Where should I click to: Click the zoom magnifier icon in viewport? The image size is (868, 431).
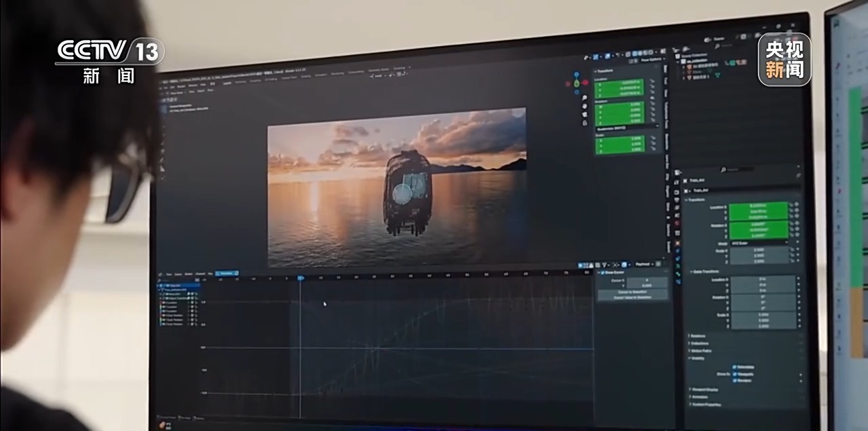(x=585, y=97)
